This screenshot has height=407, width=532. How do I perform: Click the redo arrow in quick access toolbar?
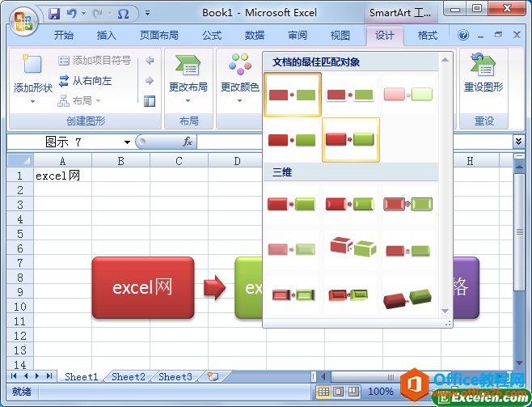[98, 14]
